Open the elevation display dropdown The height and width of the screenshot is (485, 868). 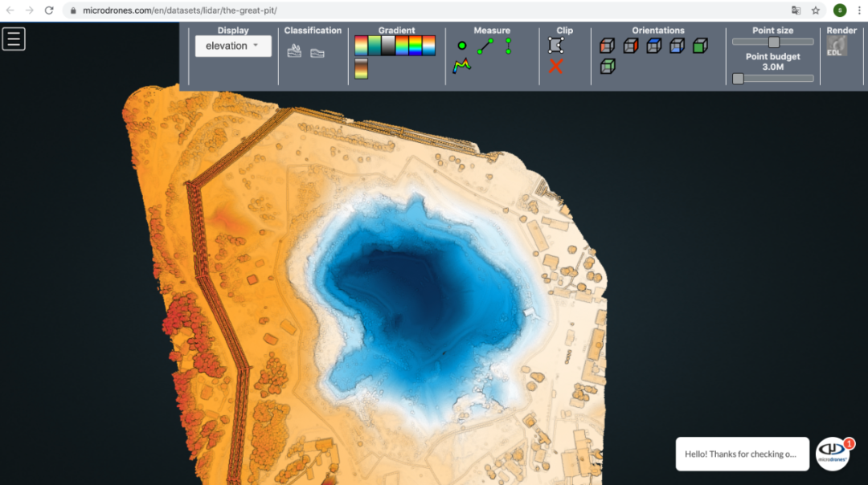click(x=233, y=46)
